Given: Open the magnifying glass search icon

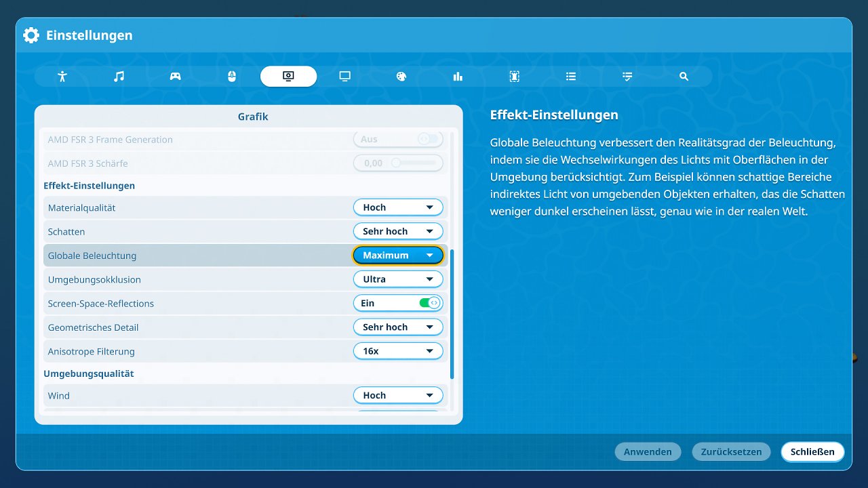Looking at the screenshot, I should pos(684,77).
